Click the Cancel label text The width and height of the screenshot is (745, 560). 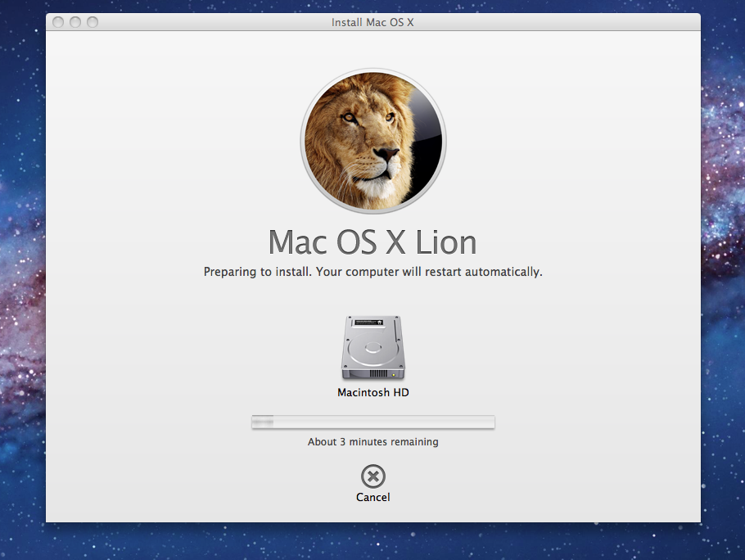pyautogui.click(x=373, y=497)
